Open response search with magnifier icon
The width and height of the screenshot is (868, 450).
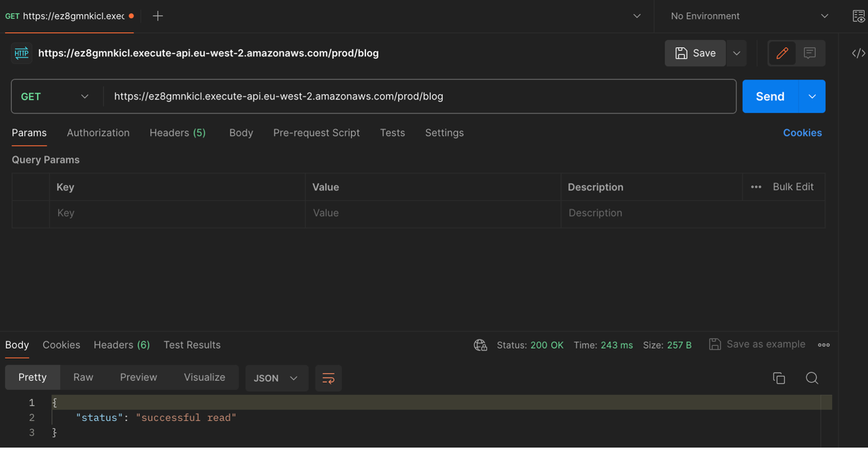(x=812, y=377)
